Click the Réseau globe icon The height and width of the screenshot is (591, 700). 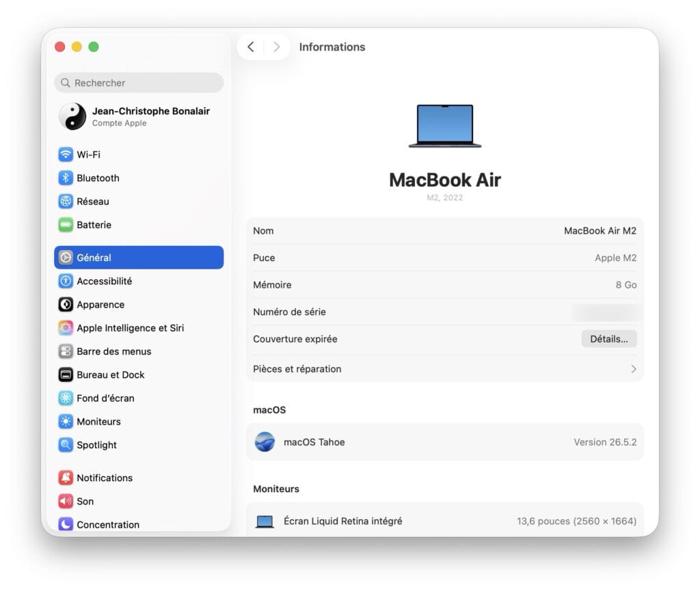pyautogui.click(x=66, y=201)
